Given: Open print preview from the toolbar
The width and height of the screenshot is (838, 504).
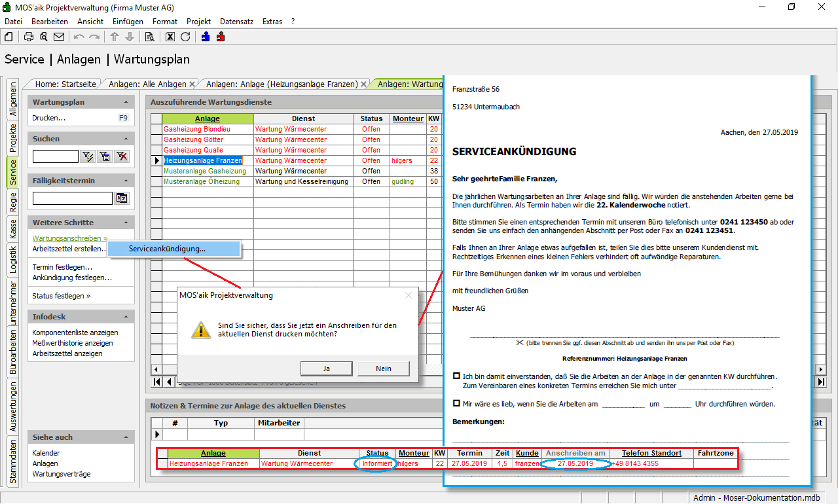Looking at the screenshot, I should [x=44, y=37].
